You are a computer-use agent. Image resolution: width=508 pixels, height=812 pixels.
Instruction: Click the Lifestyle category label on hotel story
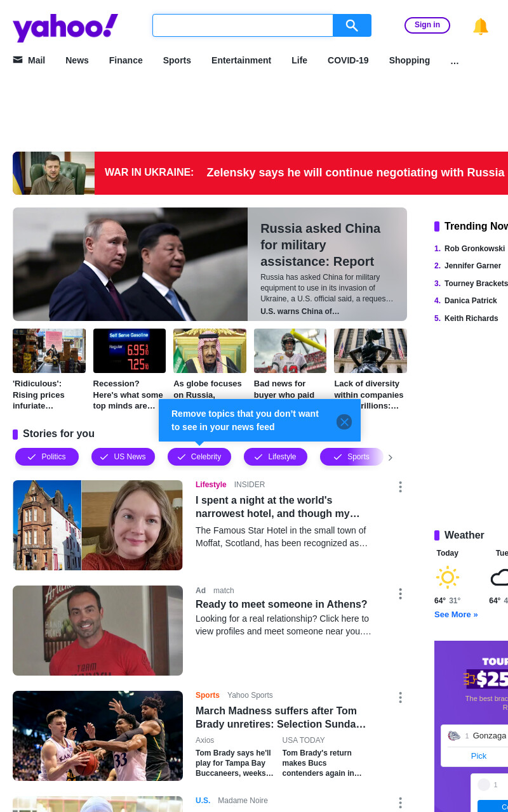tap(211, 485)
